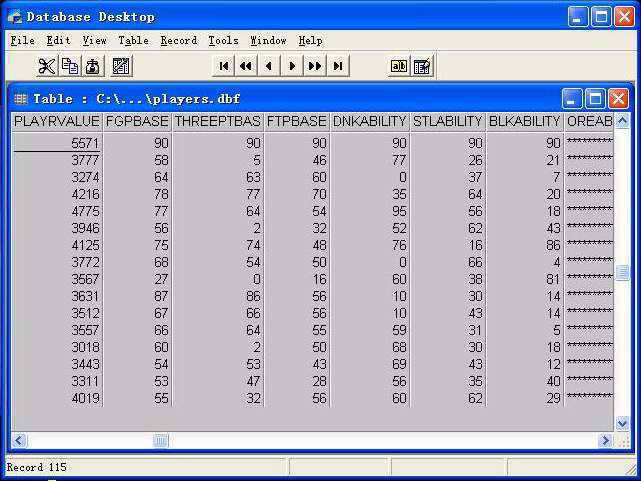Open the Table menu
This screenshot has width=641, height=481.
tap(133, 41)
